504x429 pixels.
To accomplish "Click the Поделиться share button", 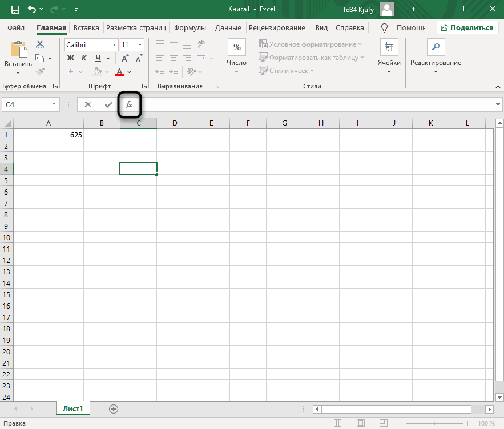I will [466, 27].
